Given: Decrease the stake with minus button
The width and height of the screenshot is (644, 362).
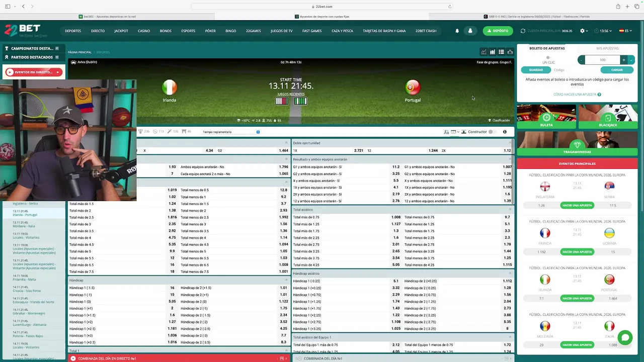Looking at the screenshot, I should pyautogui.click(x=581, y=60).
